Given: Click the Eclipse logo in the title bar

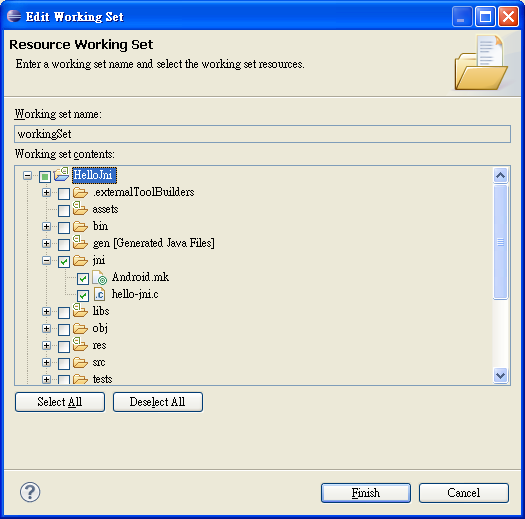Looking at the screenshot, I should 14,16.
